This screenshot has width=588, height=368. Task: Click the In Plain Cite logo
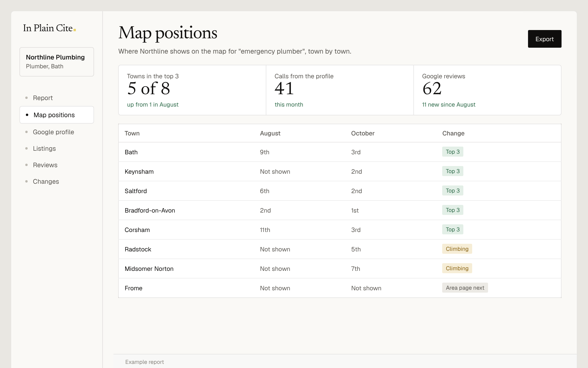tap(49, 28)
